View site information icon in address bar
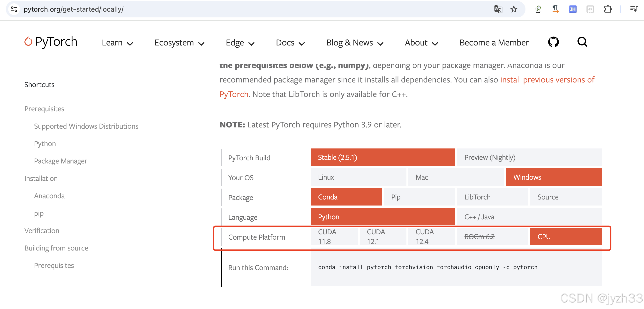644x309 pixels. coord(14,9)
